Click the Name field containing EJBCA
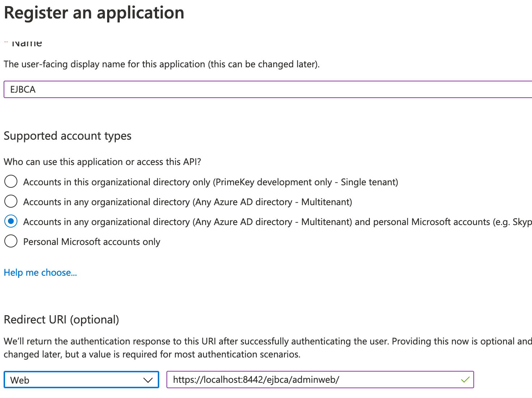The width and height of the screenshot is (532, 398). click(x=267, y=89)
